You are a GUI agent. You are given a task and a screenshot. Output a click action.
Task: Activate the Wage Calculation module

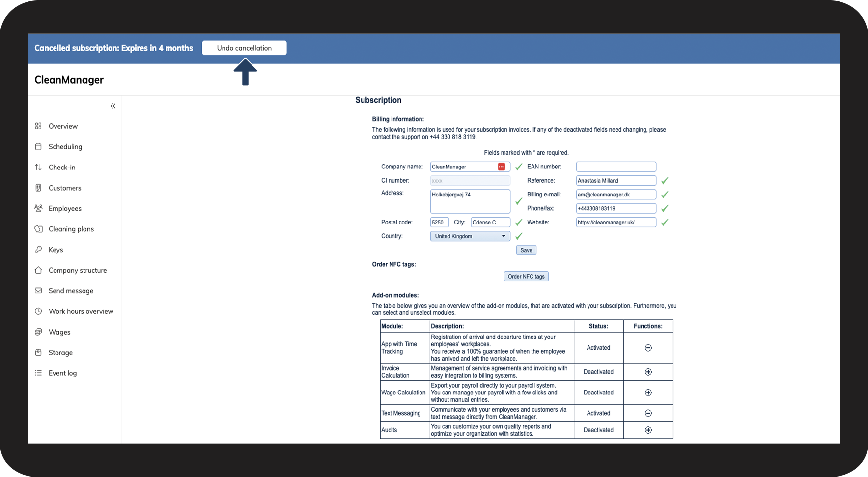[648, 393]
